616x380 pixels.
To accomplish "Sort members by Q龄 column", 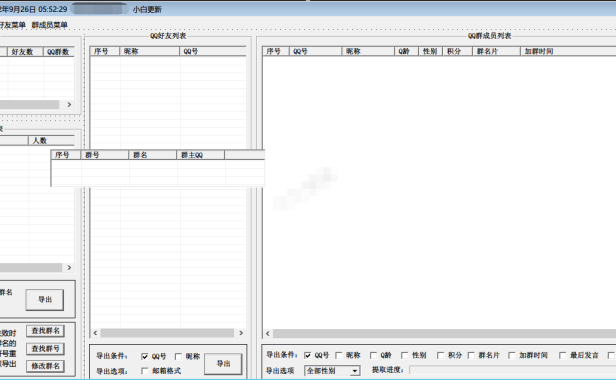I will (406, 51).
